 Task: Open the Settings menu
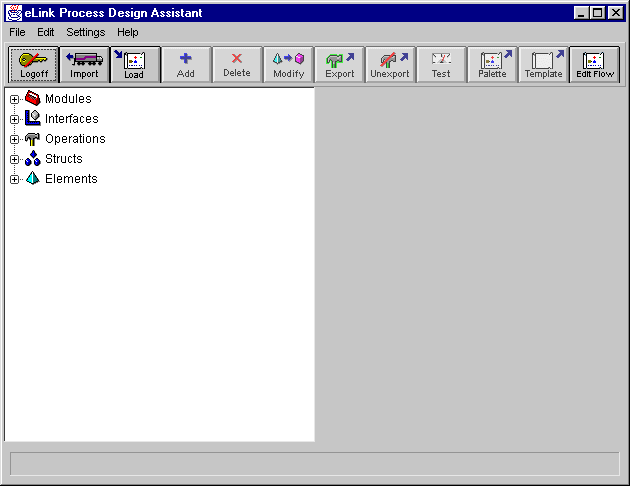(x=86, y=32)
